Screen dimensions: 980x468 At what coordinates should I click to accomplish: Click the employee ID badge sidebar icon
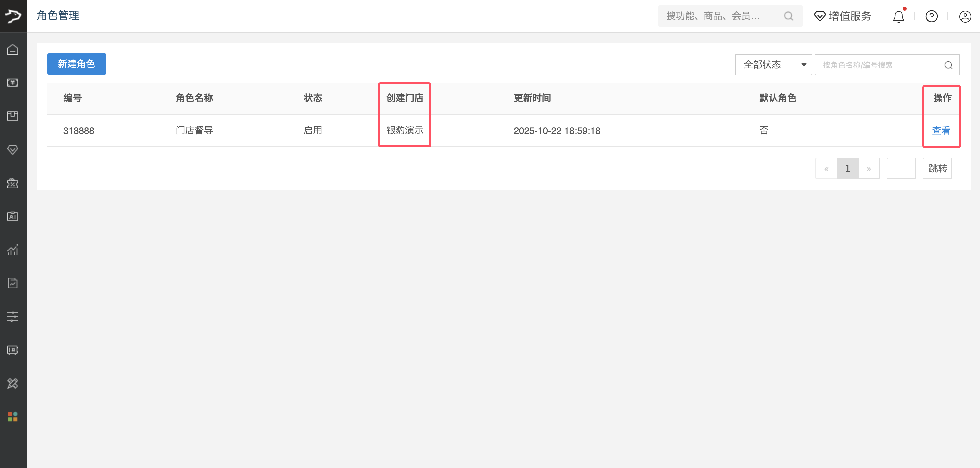[x=13, y=216]
